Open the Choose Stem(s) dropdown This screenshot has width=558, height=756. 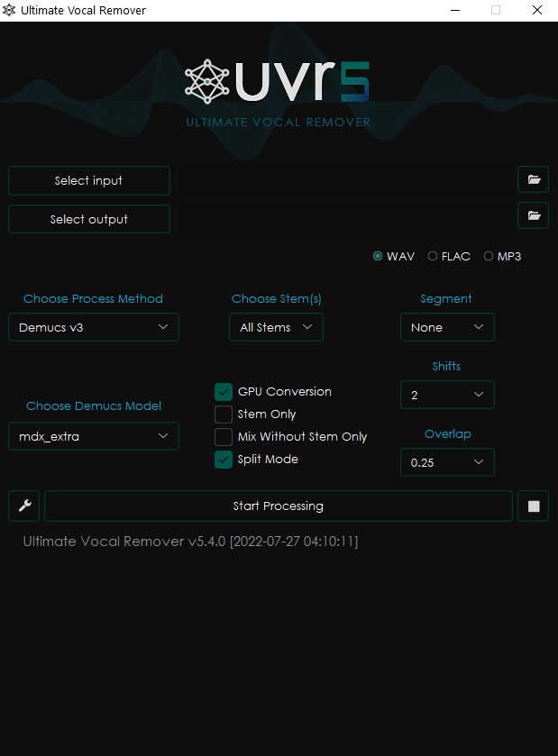pos(276,327)
